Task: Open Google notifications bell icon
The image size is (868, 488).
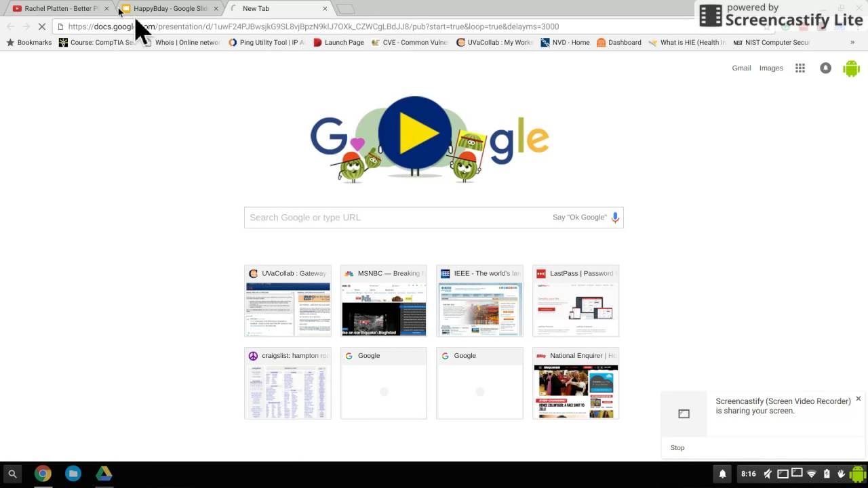Action: pyautogui.click(x=825, y=68)
